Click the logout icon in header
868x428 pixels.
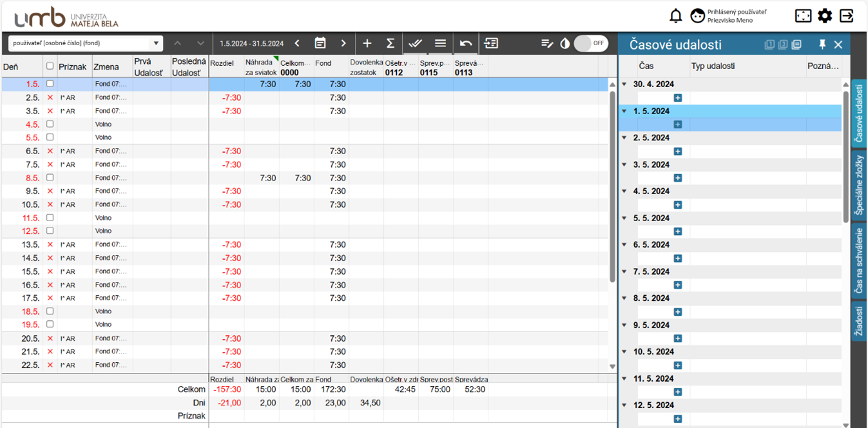click(847, 16)
